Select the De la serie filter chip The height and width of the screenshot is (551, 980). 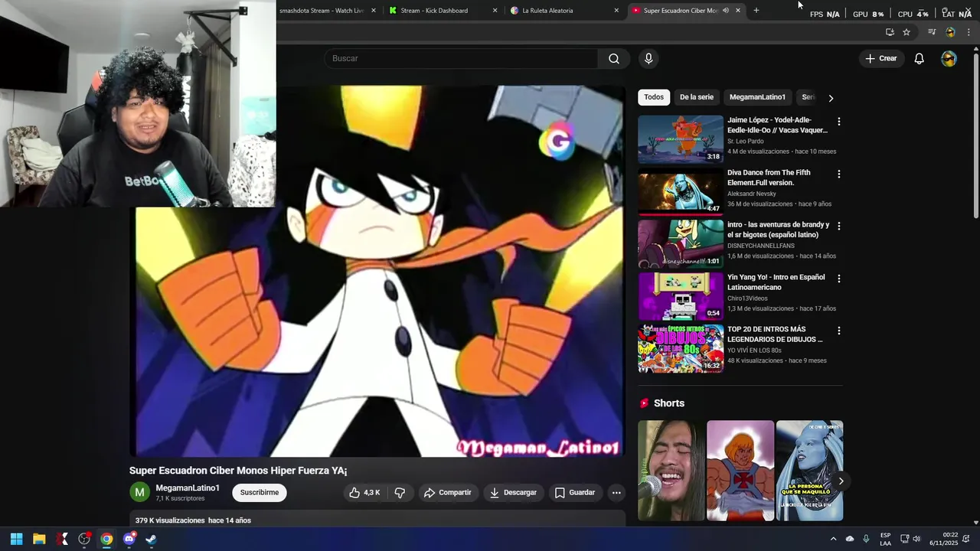click(x=697, y=97)
